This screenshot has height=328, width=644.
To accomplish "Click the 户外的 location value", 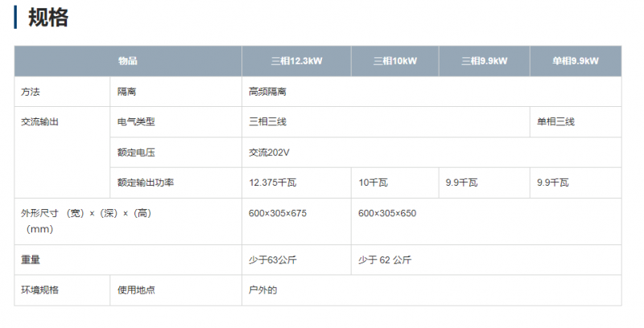I will tap(263, 289).
